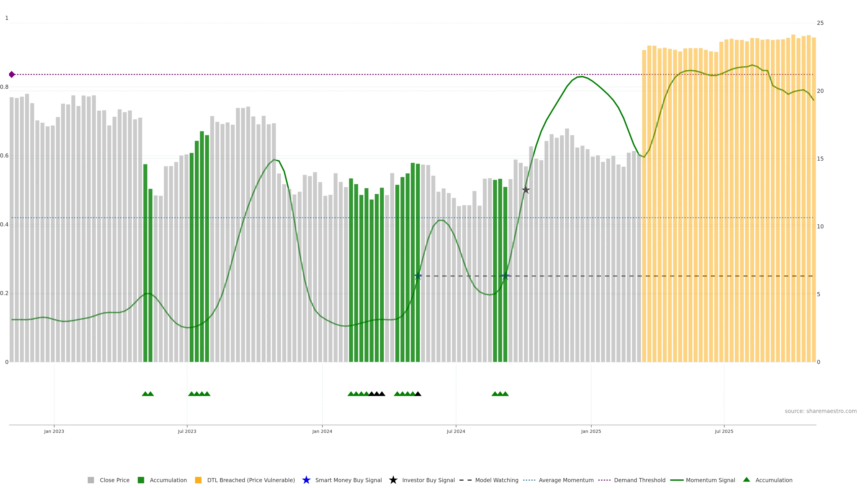Toggle DTL Breached (Price Vulnerable) series
The width and height of the screenshot is (868, 488).
point(251,480)
